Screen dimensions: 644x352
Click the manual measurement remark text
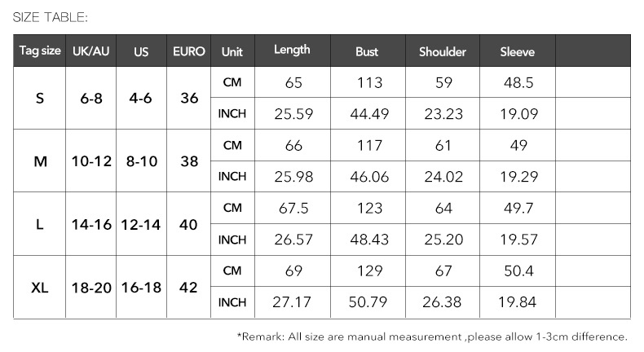tap(432, 337)
